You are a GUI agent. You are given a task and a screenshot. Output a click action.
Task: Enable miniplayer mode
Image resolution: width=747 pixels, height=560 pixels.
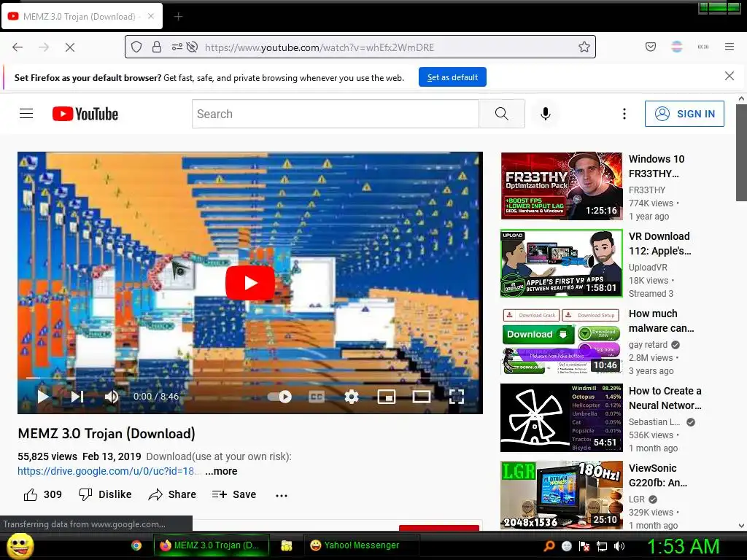point(387,396)
